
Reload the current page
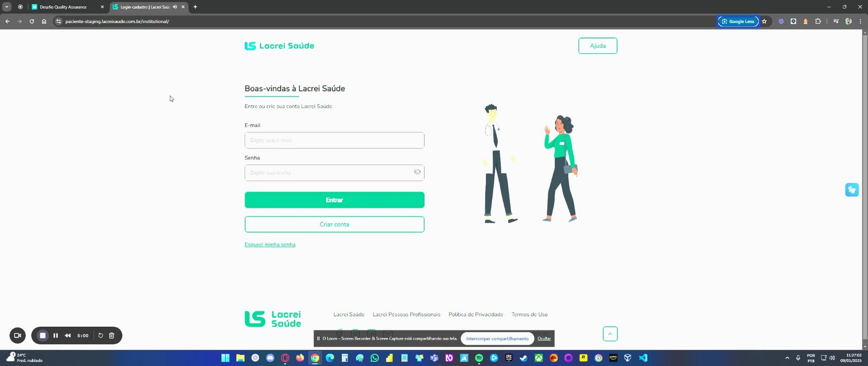[x=32, y=21]
